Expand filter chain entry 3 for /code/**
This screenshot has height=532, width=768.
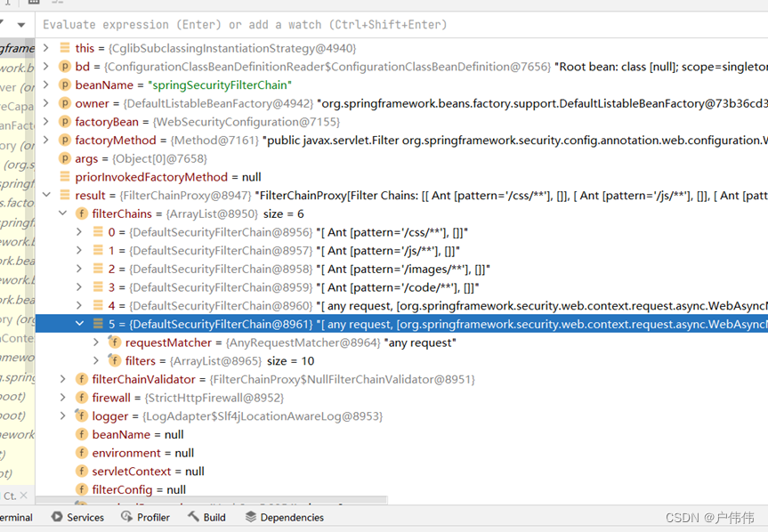(x=79, y=286)
